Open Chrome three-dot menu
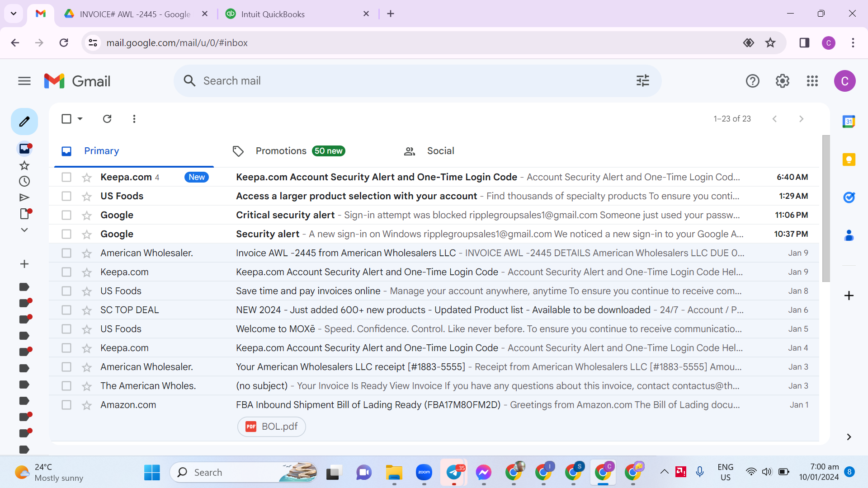The width and height of the screenshot is (868, 488). 853,42
